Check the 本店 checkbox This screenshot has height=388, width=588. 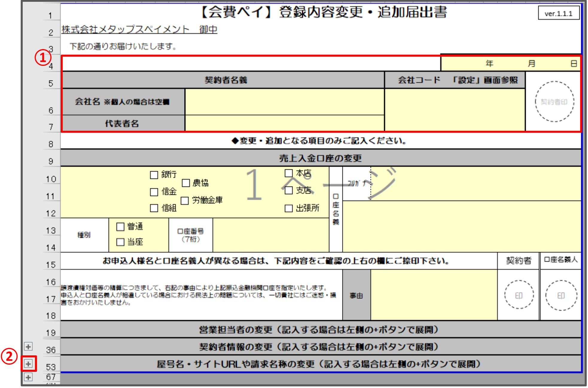click(x=289, y=173)
